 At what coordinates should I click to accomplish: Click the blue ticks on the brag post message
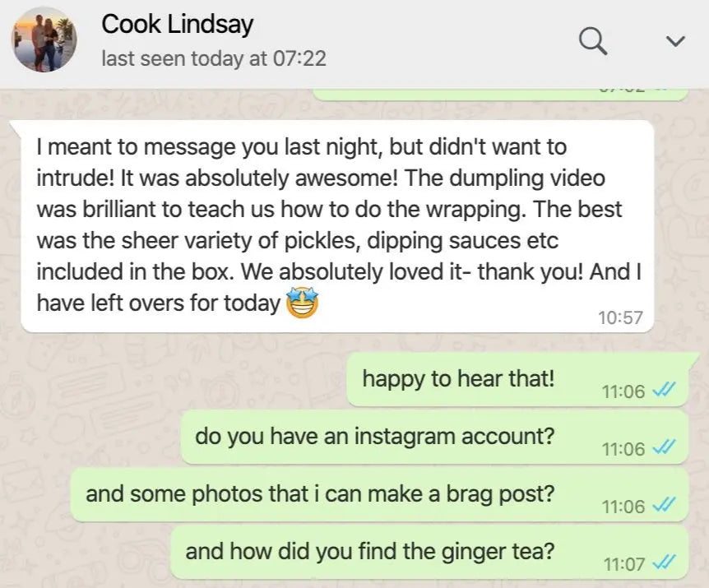pos(664,505)
